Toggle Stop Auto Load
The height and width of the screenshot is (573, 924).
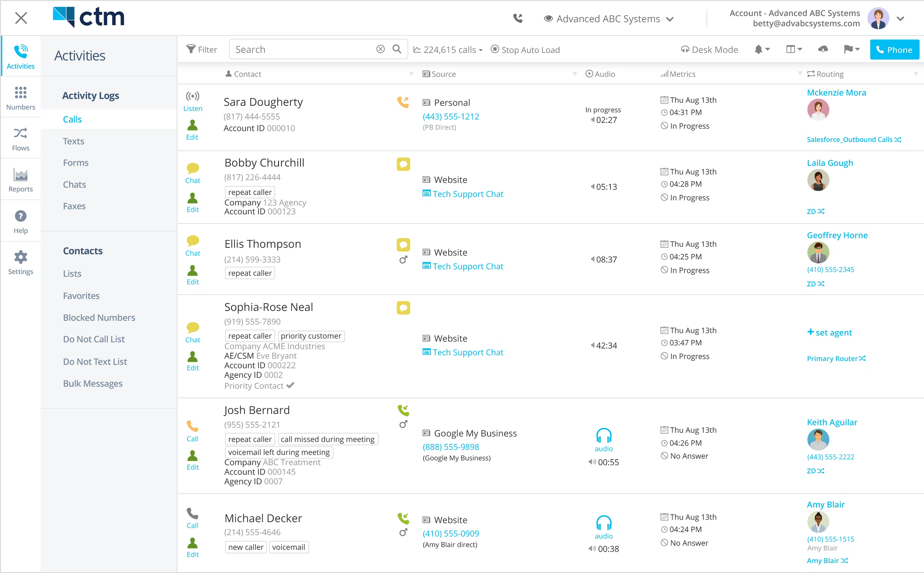point(525,49)
